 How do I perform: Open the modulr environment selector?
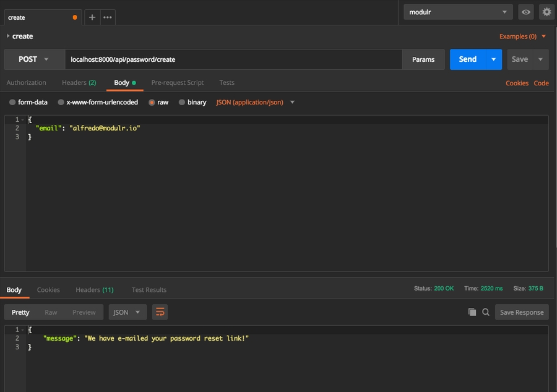[458, 12]
